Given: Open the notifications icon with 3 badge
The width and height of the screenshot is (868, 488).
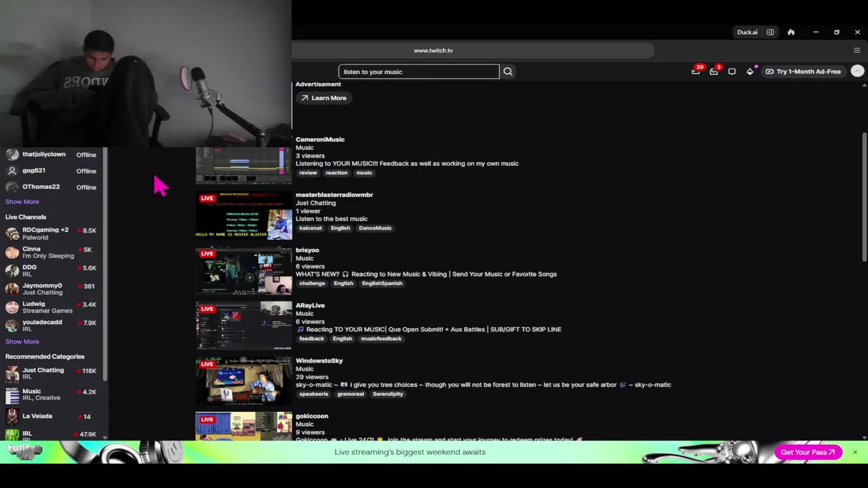Looking at the screenshot, I should (714, 71).
